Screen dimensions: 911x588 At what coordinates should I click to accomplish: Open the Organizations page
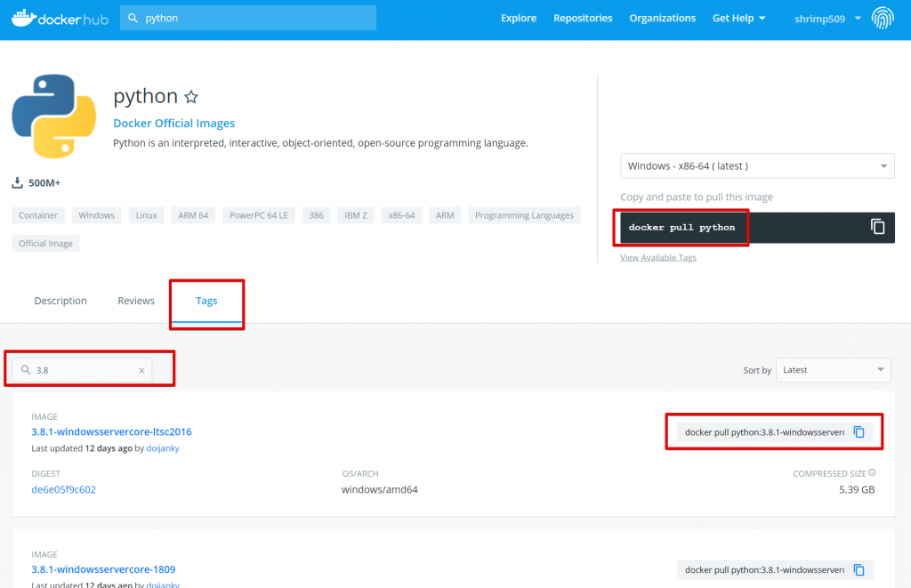tap(662, 18)
